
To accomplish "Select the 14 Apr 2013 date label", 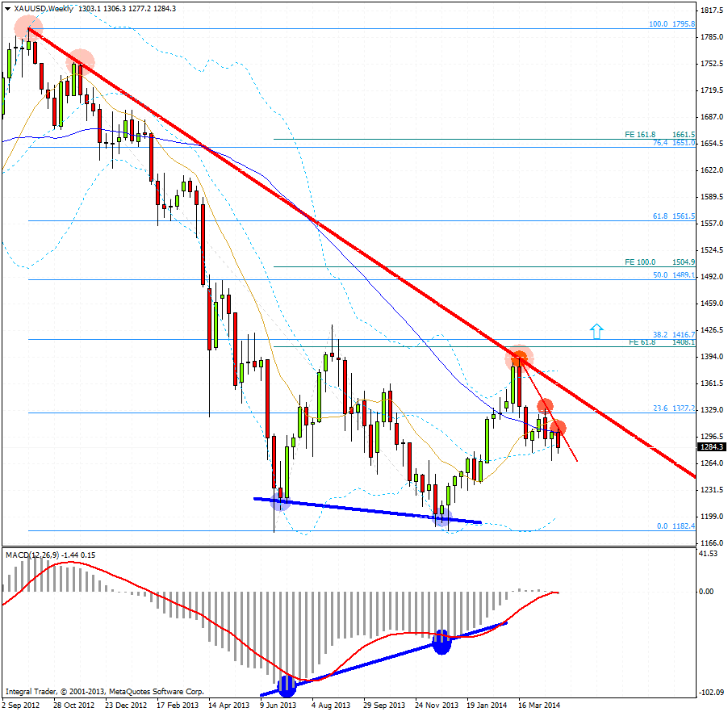I will 229,705.
